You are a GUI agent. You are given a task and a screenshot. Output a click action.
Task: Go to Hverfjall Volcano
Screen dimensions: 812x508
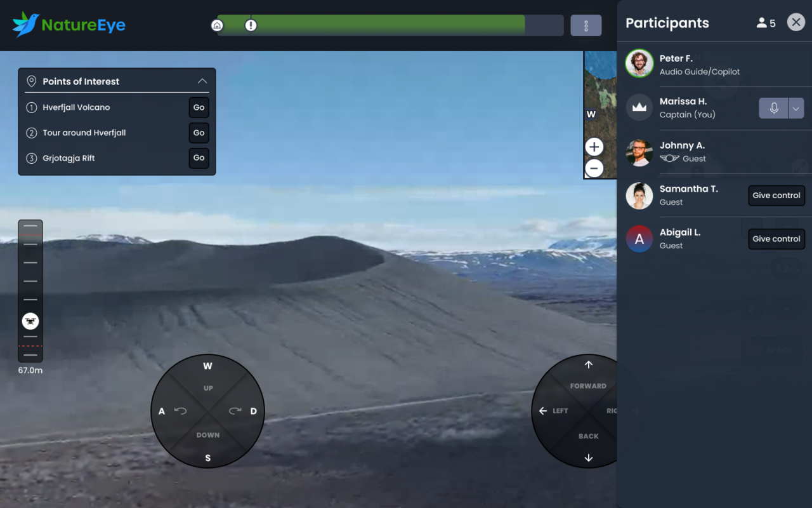[199, 107]
